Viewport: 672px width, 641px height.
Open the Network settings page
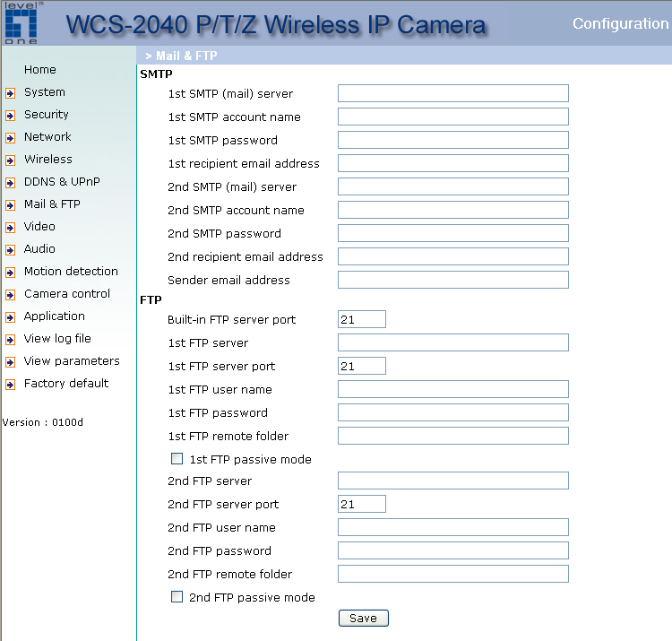[47, 137]
